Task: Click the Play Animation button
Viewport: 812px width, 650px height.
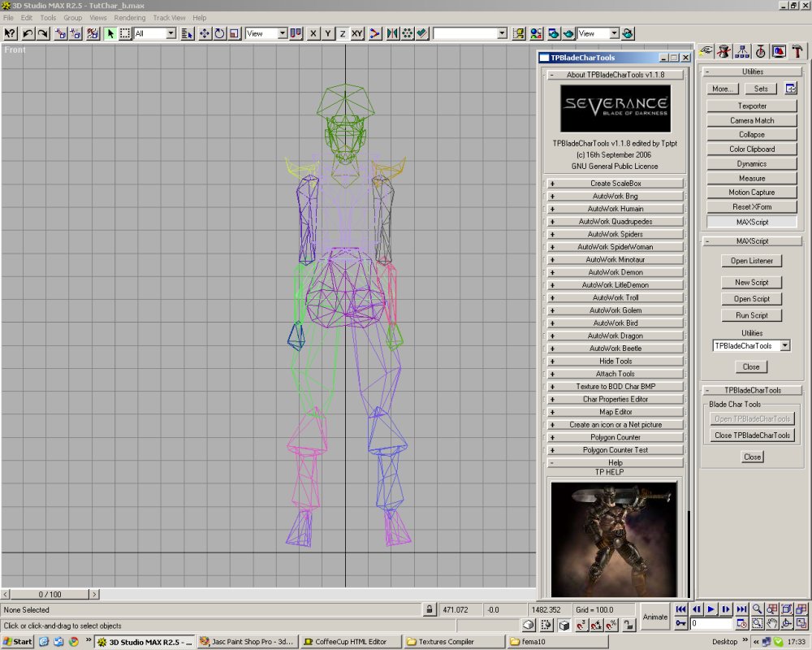Action: [x=711, y=609]
